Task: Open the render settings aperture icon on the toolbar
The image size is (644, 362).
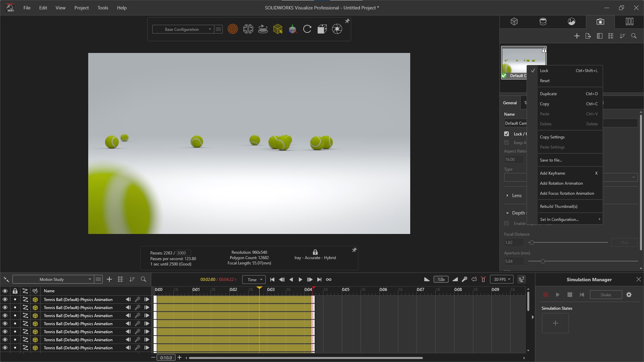Action: pos(337,29)
